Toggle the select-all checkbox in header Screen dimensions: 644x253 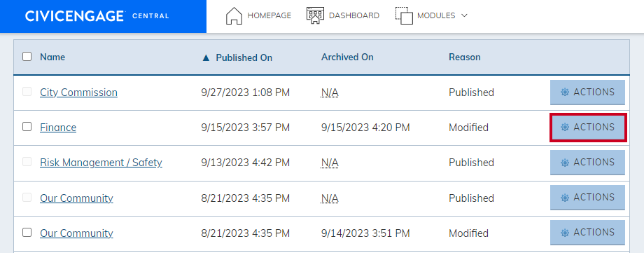(27, 56)
